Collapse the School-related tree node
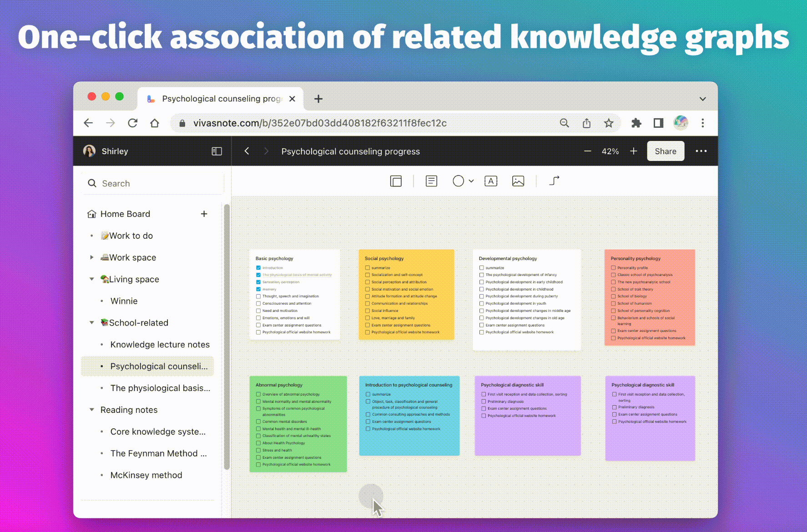Viewport: 807px width, 532px height. [x=91, y=322]
